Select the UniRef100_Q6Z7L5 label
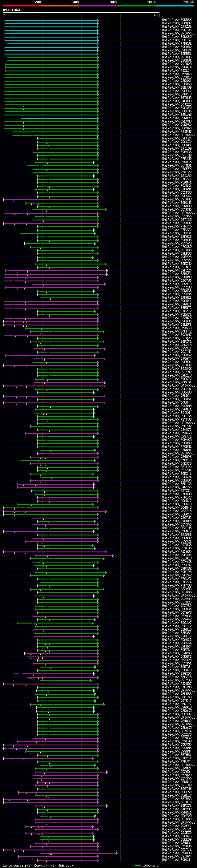The image size is (197, 868). (x=177, y=511)
